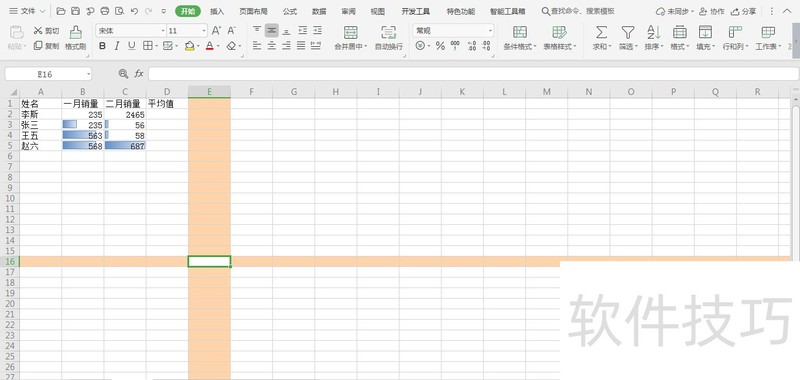The image size is (800, 380).
Task: Click the 未同步 sync status button
Action: coord(674,11)
